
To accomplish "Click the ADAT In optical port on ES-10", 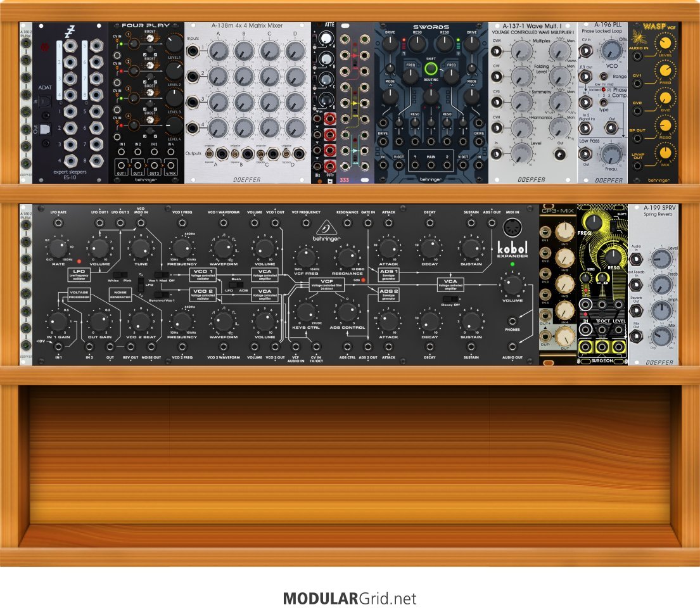I will coord(45,102).
